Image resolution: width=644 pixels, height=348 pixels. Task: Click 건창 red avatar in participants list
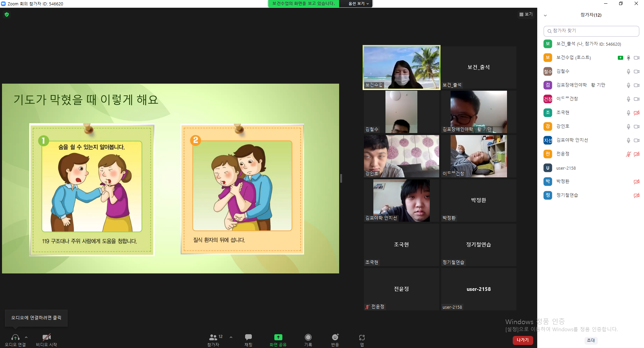pos(548,99)
